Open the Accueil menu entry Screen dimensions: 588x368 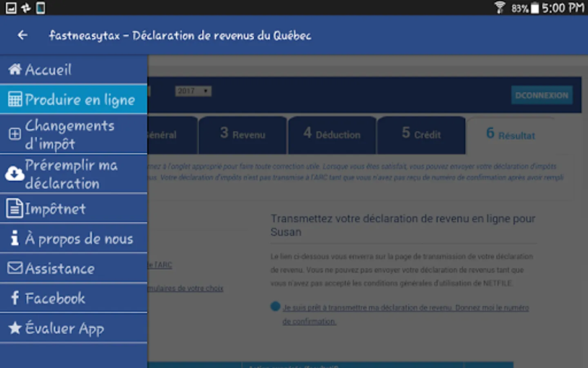point(73,69)
